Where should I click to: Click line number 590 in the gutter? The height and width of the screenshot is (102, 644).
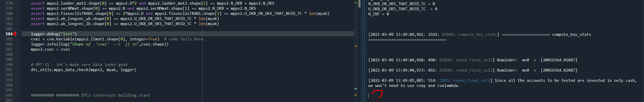coord(9,65)
